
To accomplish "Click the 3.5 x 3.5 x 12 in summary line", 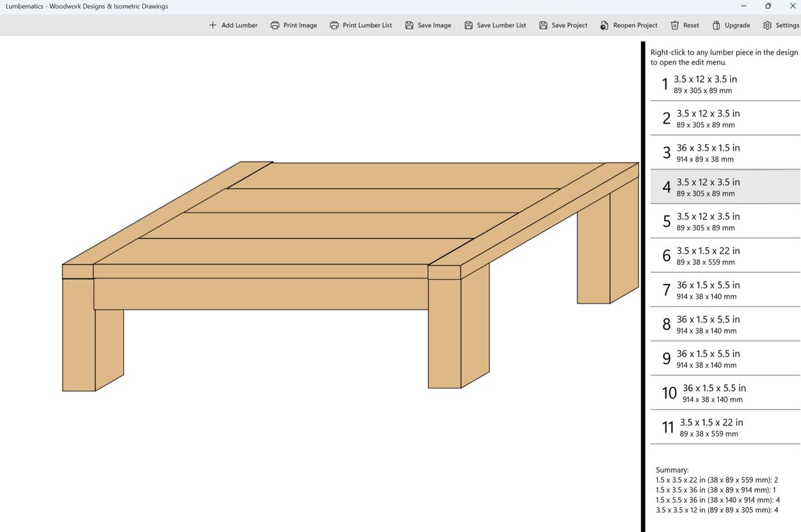I will click(x=718, y=510).
